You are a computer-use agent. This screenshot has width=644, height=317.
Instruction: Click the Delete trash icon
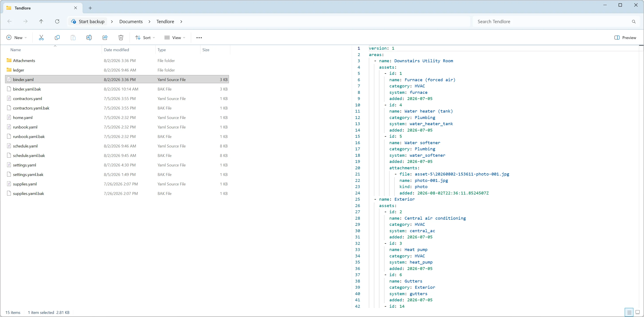[121, 38]
